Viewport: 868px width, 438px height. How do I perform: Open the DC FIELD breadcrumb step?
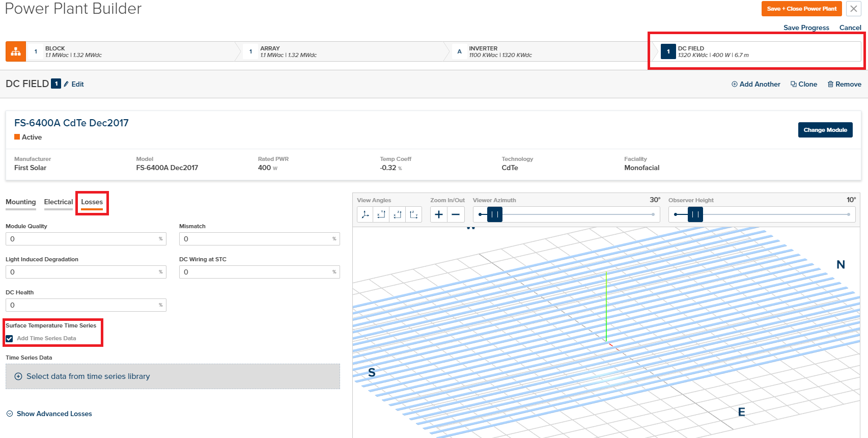pos(759,51)
